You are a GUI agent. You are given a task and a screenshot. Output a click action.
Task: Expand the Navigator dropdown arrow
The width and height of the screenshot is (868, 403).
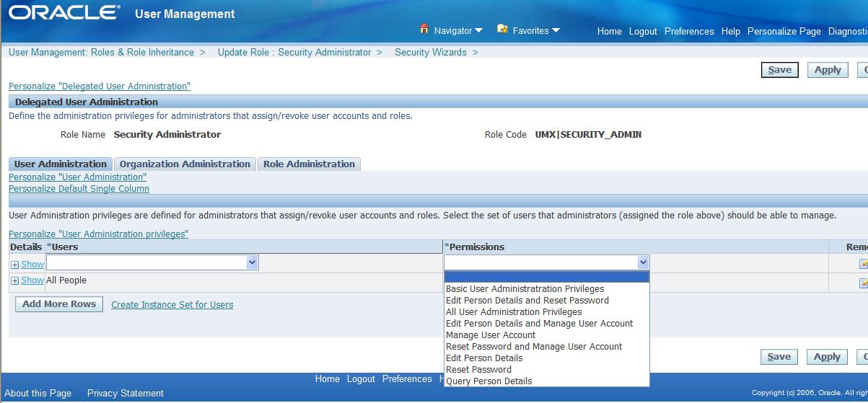[479, 30]
